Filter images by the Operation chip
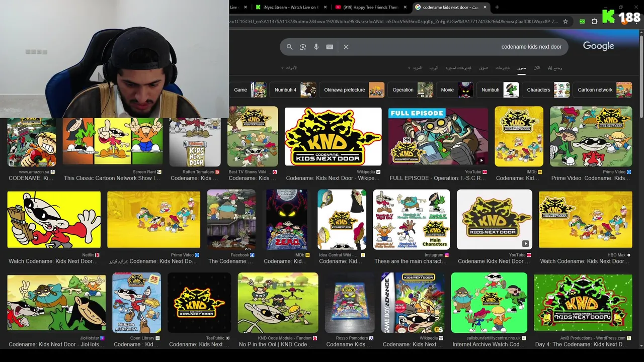 click(x=411, y=90)
